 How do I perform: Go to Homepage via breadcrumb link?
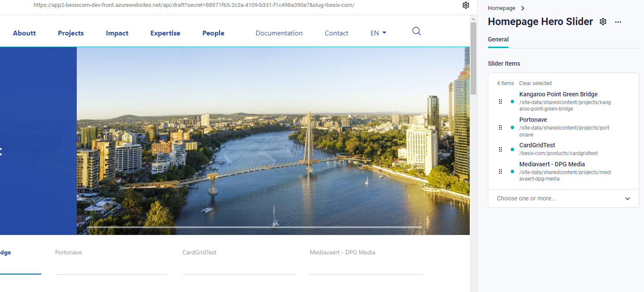pos(501,8)
